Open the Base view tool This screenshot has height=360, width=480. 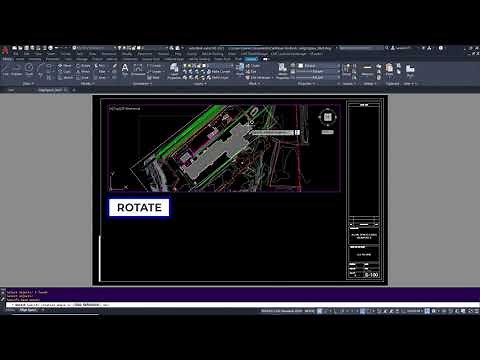tap(410, 71)
